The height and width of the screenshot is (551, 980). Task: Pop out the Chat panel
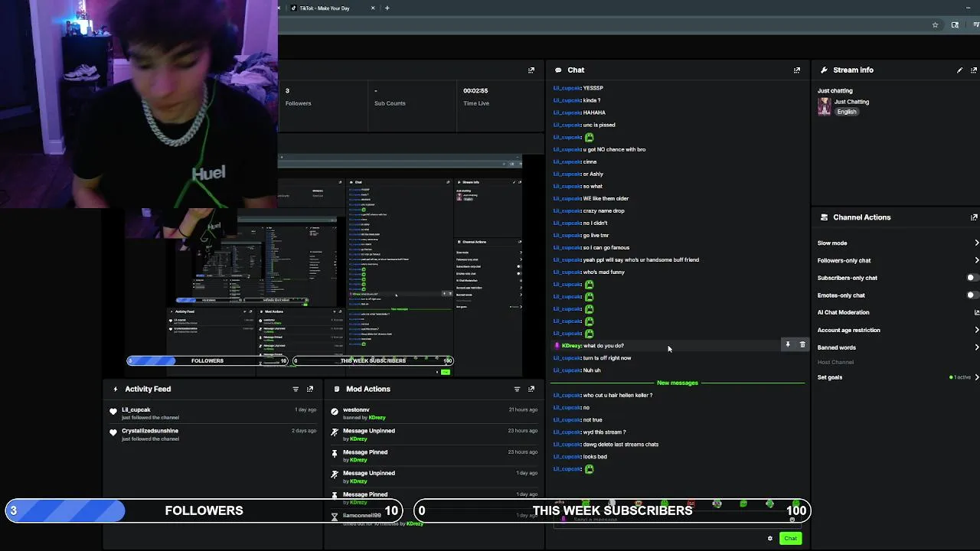[x=797, y=70]
